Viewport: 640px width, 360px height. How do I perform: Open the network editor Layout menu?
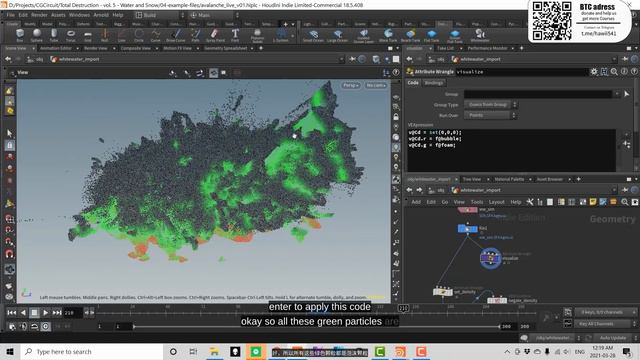click(x=496, y=202)
